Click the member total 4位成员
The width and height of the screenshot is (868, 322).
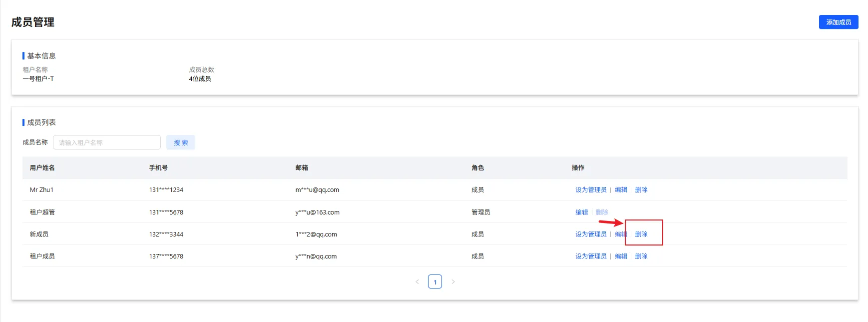pos(200,79)
